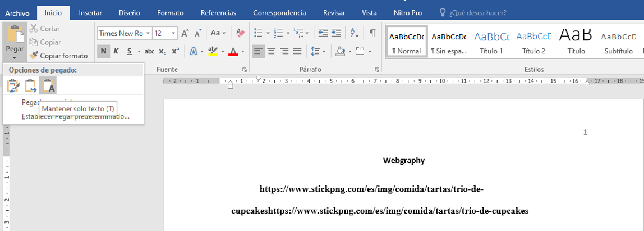644x231 pixels.
Task: Click the Merge Formatting paste icon
Action: tap(30, 85)
